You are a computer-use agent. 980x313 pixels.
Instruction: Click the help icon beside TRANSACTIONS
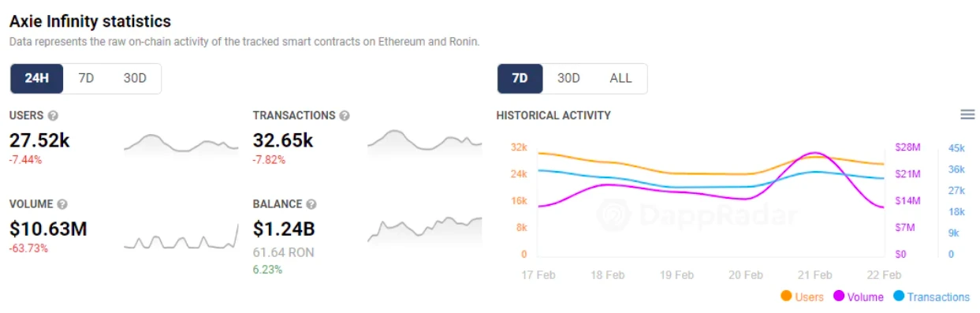pos(345,116)
